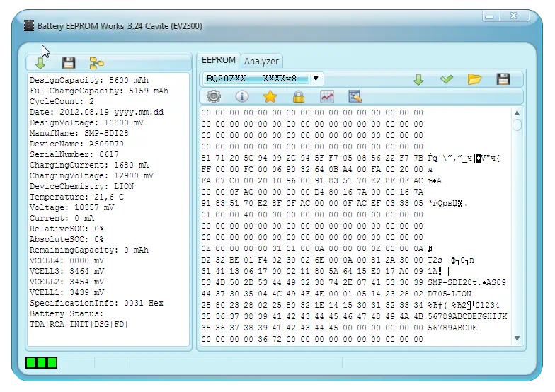Click the VCELL4: 0000 mV line
Viewport: 555px width, 392px height.
67,260
